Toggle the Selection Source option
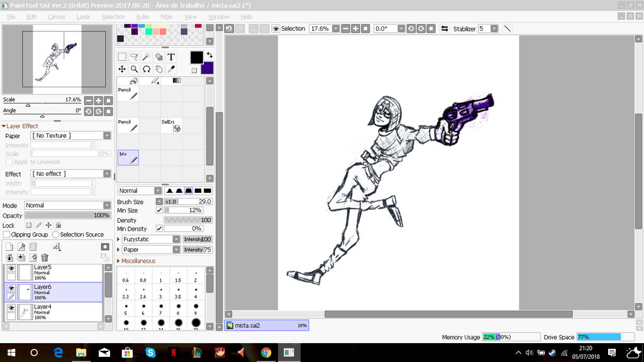Image resolution: width=644 pixels, height=362 pixels. tap(55, 234)
